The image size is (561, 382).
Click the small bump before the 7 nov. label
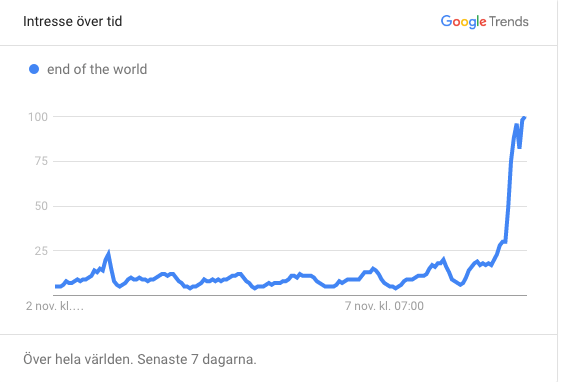click(373, 268)
